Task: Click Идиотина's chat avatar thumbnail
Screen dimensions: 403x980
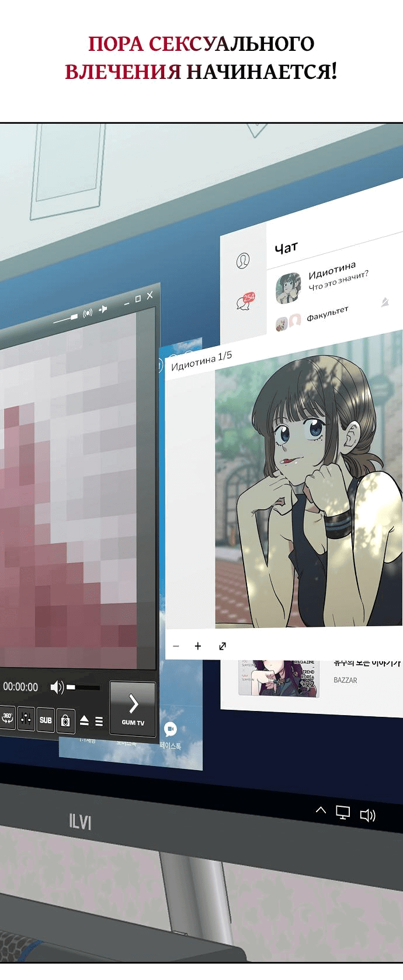Action: pos(288,288)
